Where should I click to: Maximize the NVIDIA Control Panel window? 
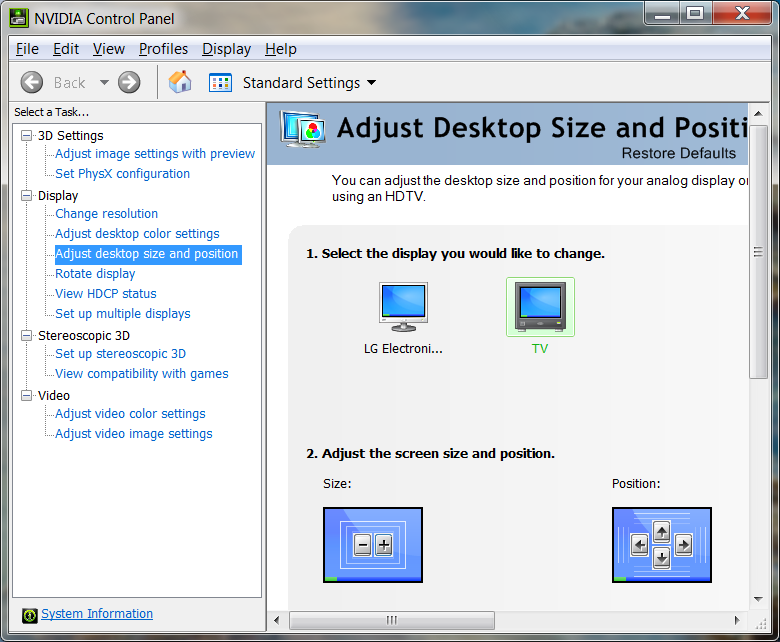[695, 14]
